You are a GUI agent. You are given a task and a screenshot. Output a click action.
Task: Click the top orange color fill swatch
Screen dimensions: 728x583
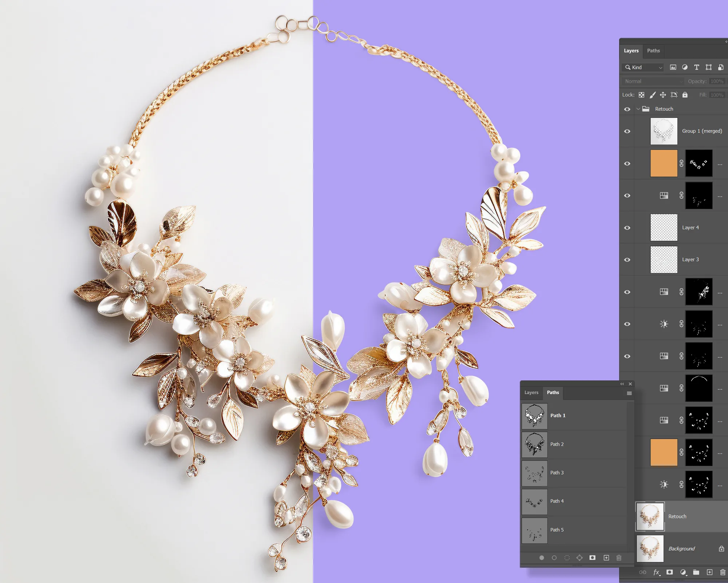[x=664, y=163]
